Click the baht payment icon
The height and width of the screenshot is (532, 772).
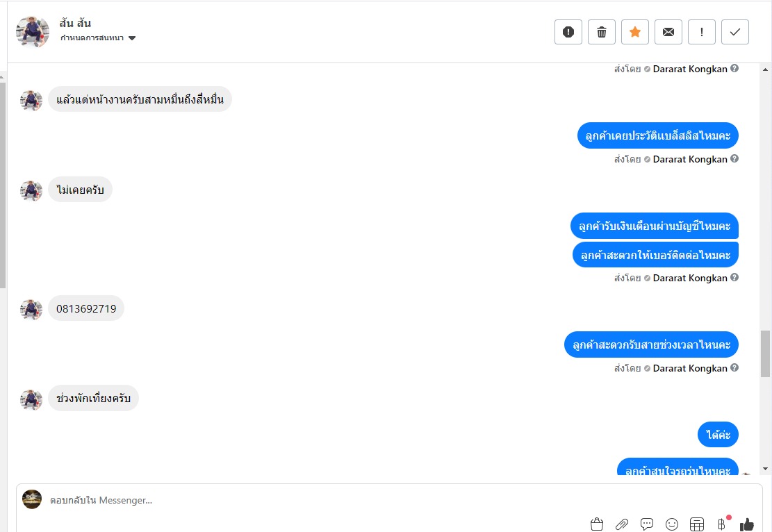click(x=722, y=524)
